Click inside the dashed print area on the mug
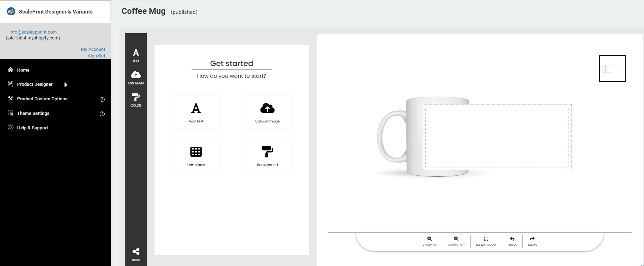The image size is (644, 266). 497,137
